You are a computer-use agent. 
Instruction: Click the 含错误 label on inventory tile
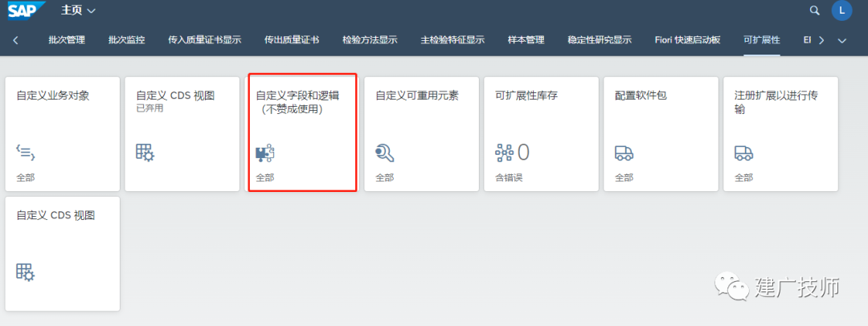509,177
